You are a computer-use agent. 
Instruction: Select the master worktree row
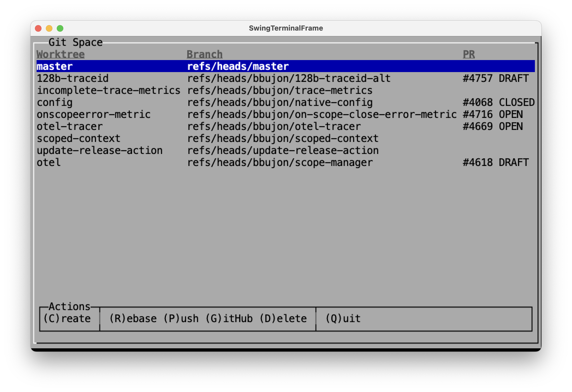tap(55, 66)
